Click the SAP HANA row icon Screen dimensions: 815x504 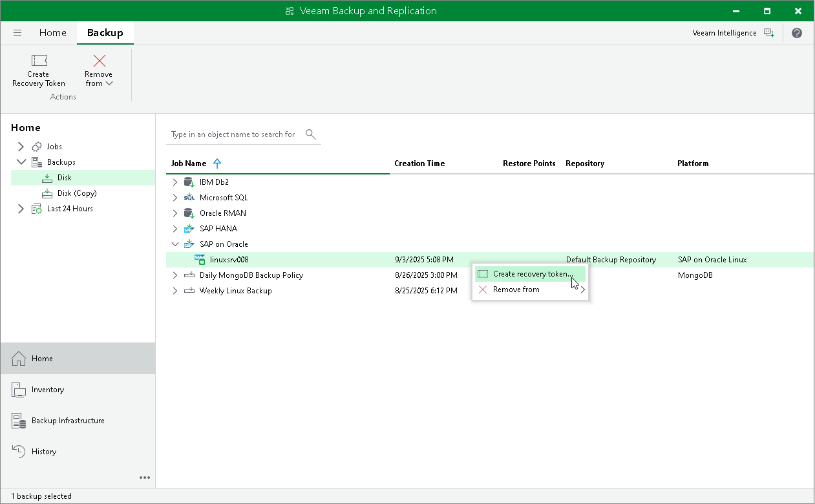189,229
